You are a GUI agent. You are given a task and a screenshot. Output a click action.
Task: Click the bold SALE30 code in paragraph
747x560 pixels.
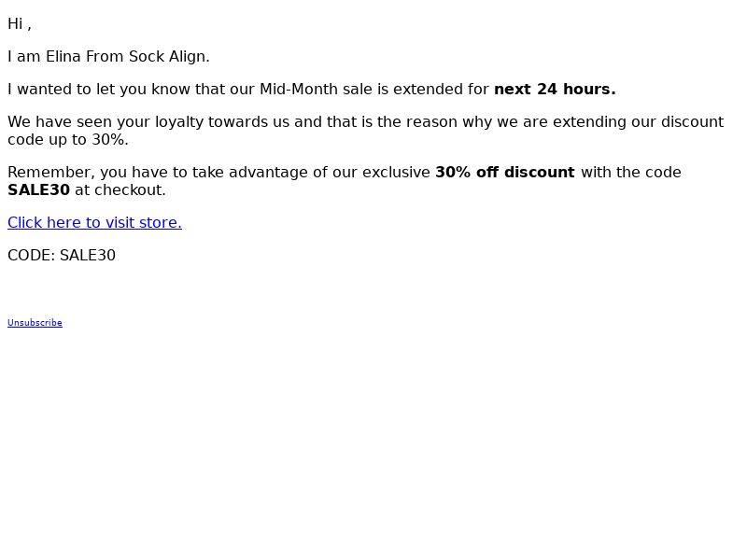38,190
